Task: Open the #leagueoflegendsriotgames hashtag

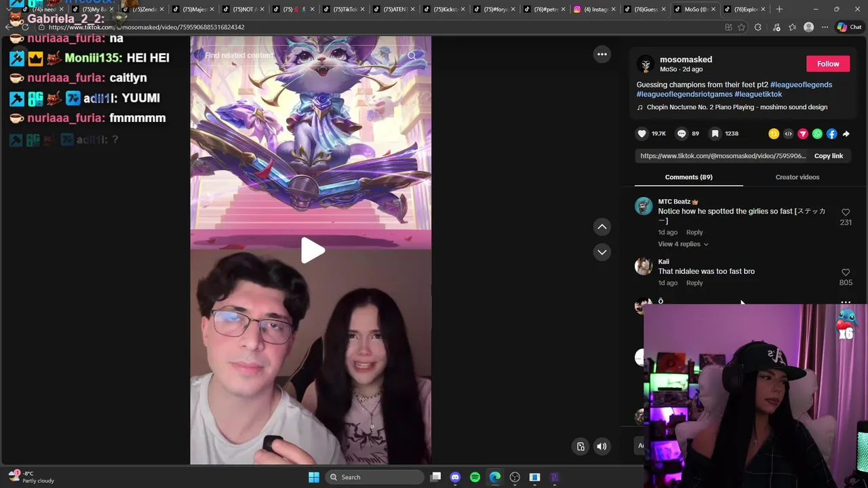Action: coord(684,94)
